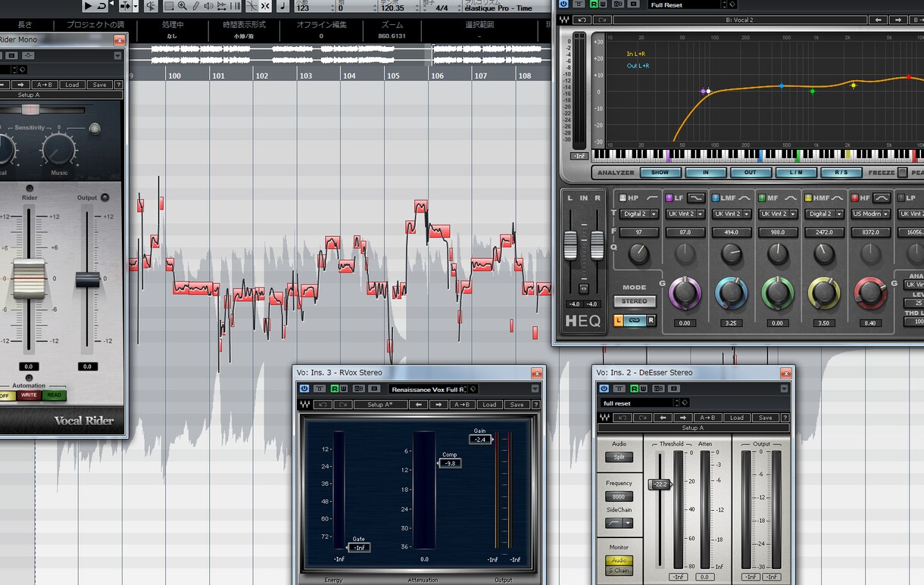Screen dimensions: 924x585
Task: Click the RVox next preset right-arrow icon
Action: click(x=439, y=405)
